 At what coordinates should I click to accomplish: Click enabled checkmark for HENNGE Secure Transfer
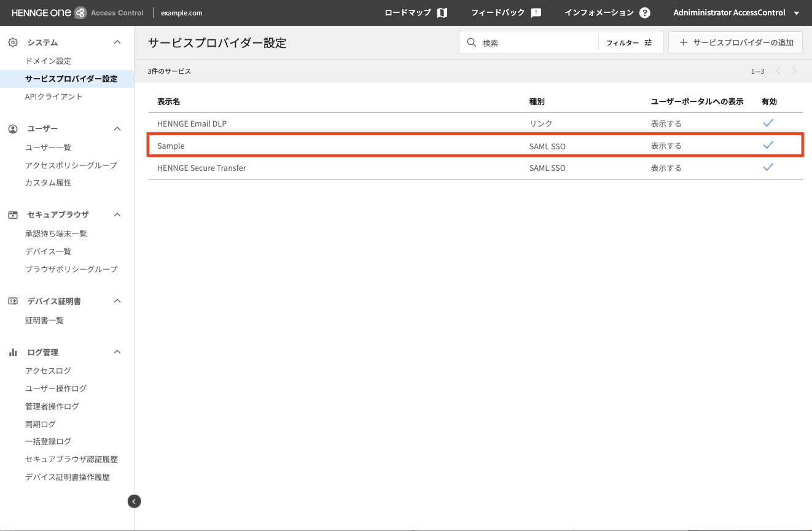point(768,167)
